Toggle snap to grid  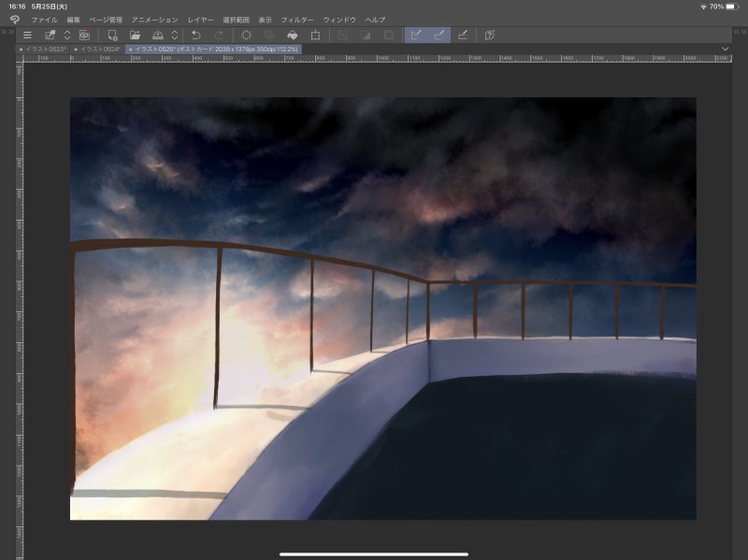click(x=462, y=36)
